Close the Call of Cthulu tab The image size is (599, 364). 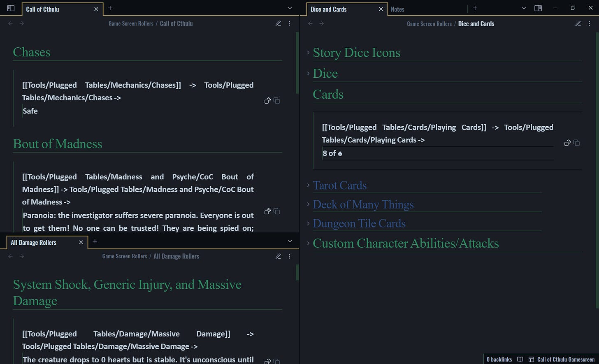[96, 9]
